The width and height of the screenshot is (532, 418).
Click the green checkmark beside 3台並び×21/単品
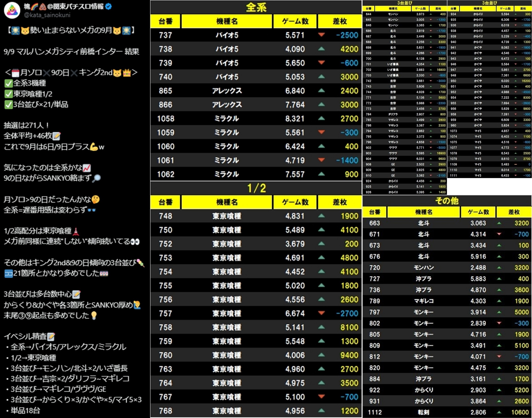8,105
